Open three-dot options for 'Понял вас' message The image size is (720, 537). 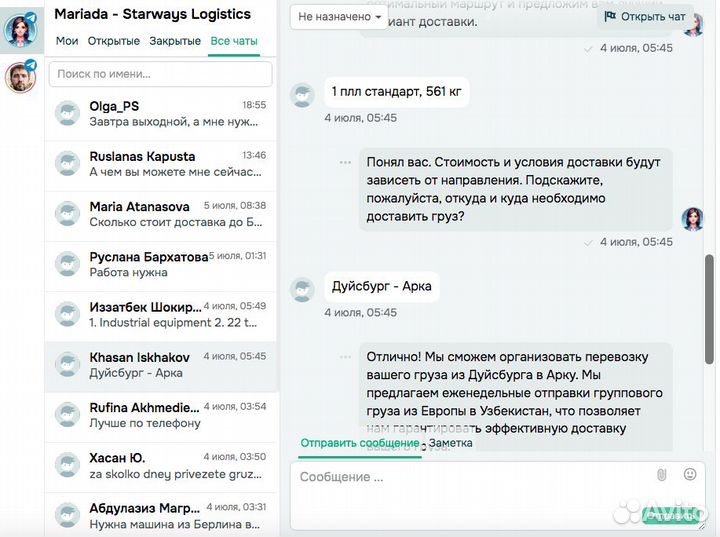coord(345,163)
